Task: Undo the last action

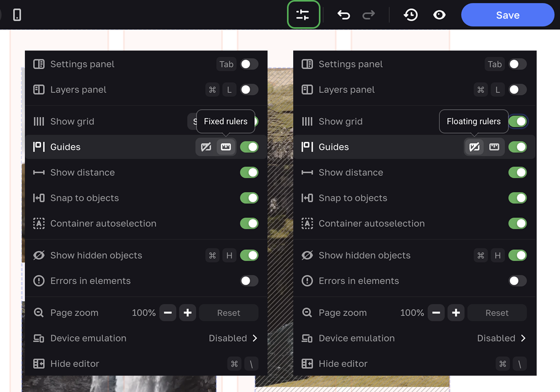Action: (x=343, y=15)
